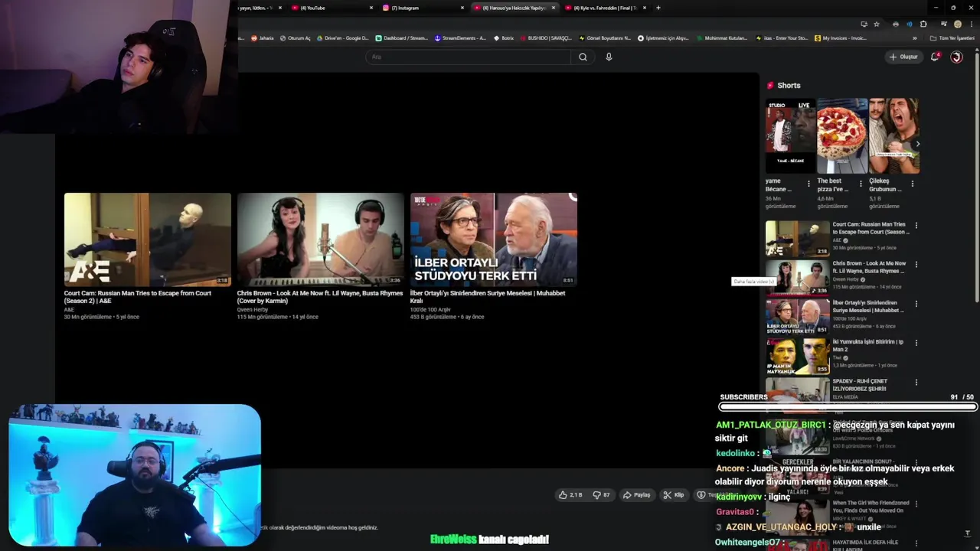Advance the Shorts shelf with next arrow
The image size is (980, 551).
pos(917,144)
